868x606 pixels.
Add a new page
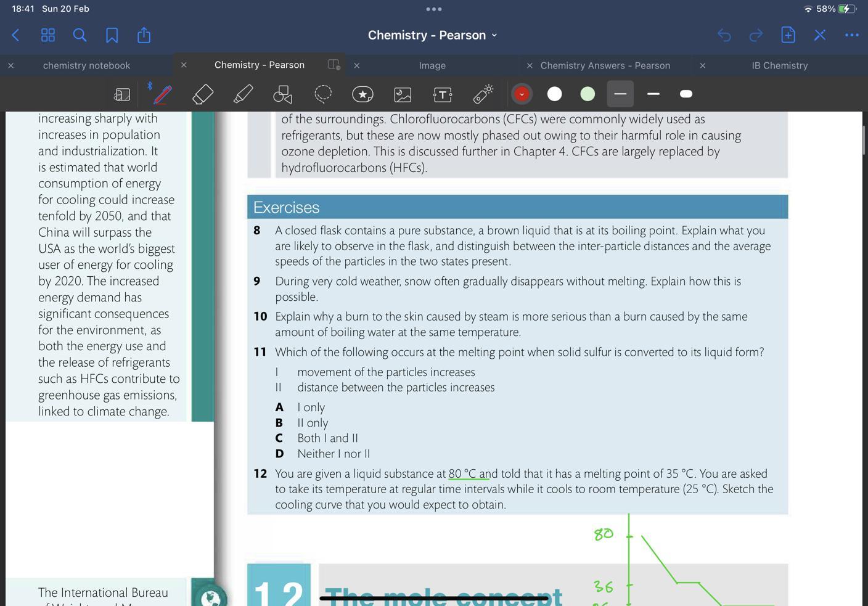point(788,35)
